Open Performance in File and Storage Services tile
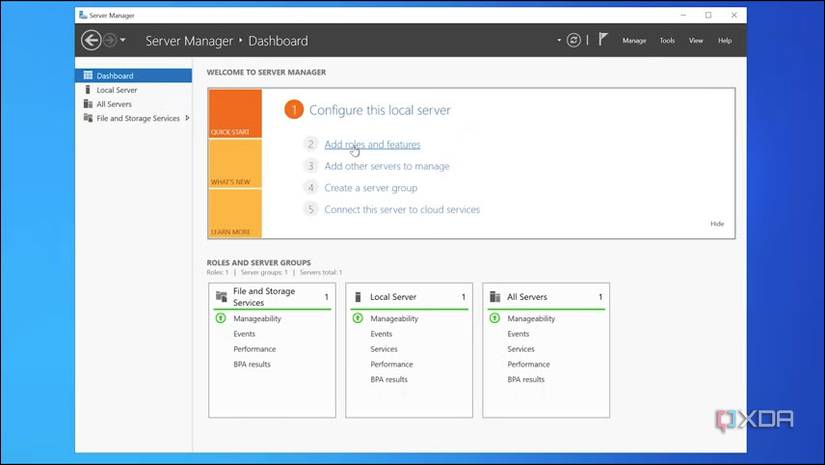The width and height of the screenshot is (825, 465). pyautogui.click(x=255, y=349)
